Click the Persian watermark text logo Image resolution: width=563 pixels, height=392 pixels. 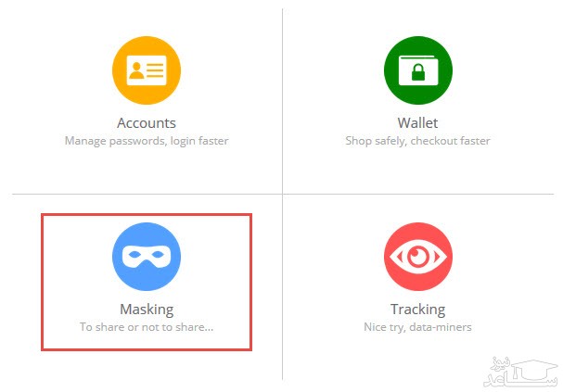(520, 373)
